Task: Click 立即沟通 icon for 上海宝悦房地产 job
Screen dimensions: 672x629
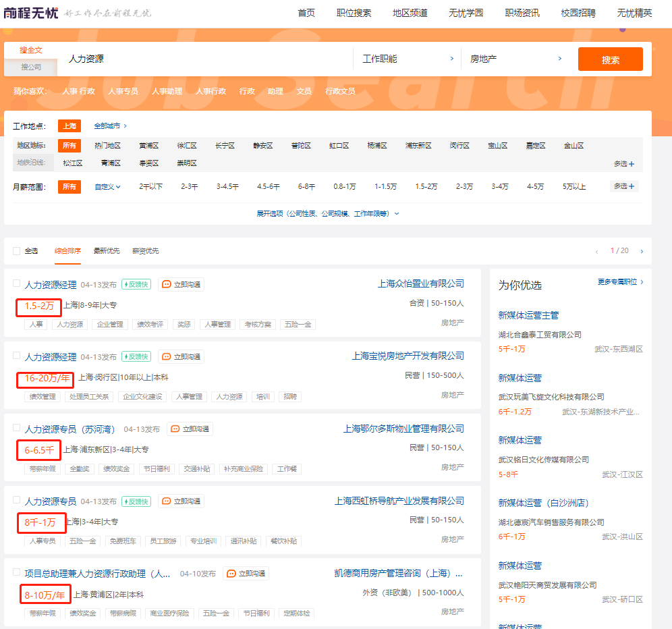Action: [x=167, y=357]
